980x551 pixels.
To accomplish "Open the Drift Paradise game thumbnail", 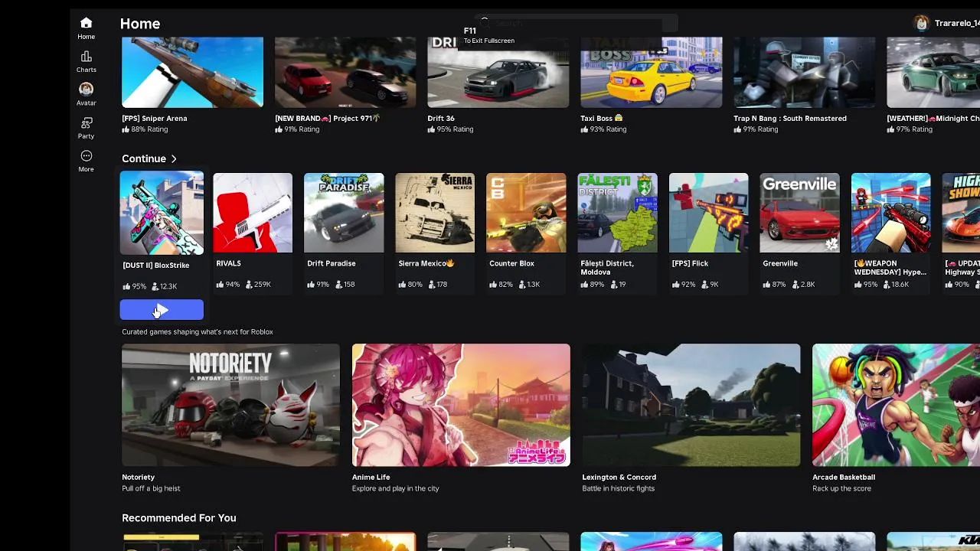I will coord(344,213).
